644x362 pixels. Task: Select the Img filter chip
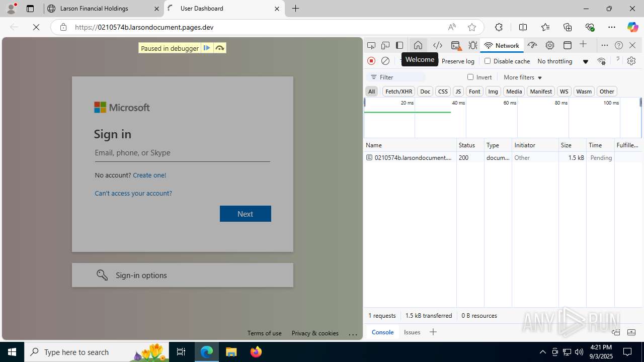[x=493, y=92]
